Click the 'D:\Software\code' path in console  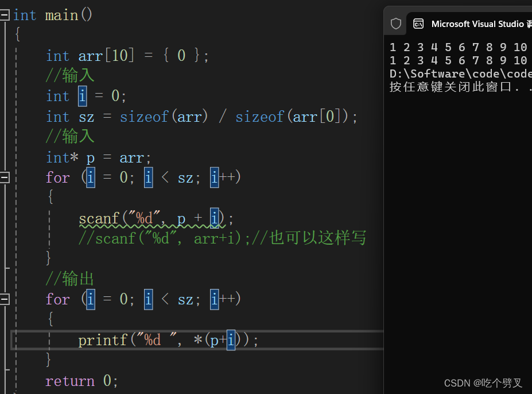point(460,74)
